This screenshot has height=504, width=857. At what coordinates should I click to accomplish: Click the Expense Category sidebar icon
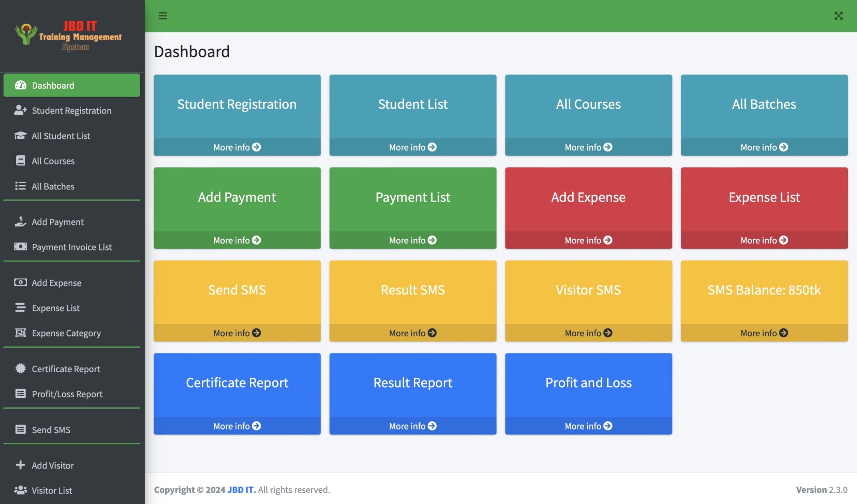coord(20,333)
